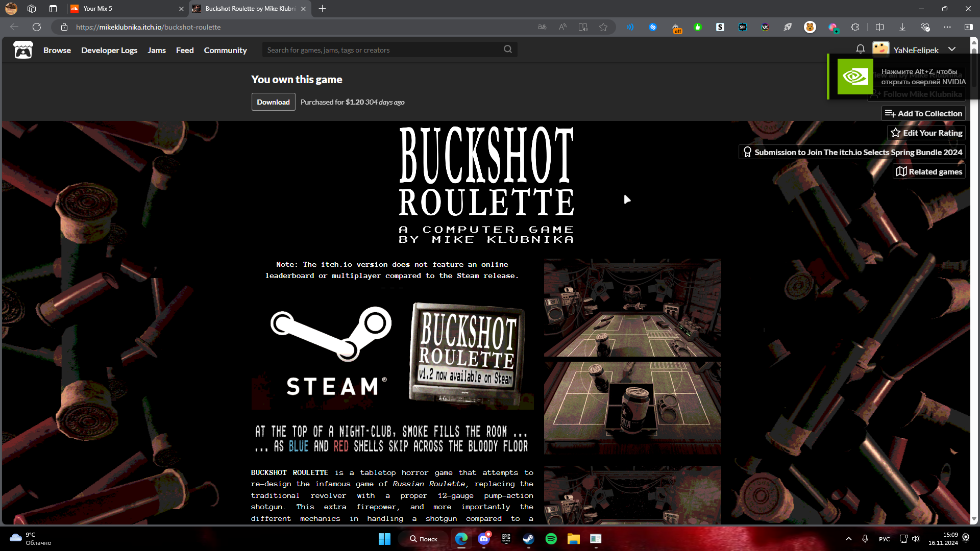Open the Browse menu
This screenshot has width=980, height=551.
coord(57,50)
